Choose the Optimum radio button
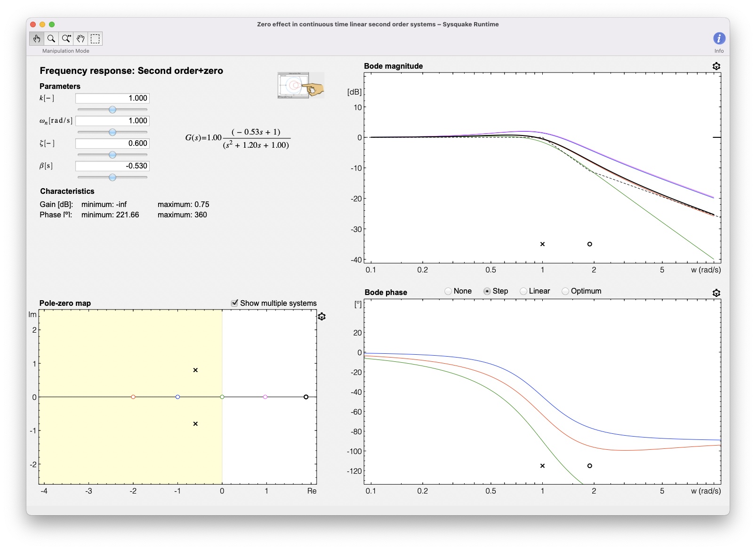Image resolution: width=756 pixels, height=550 pixels. coord(565,291)
